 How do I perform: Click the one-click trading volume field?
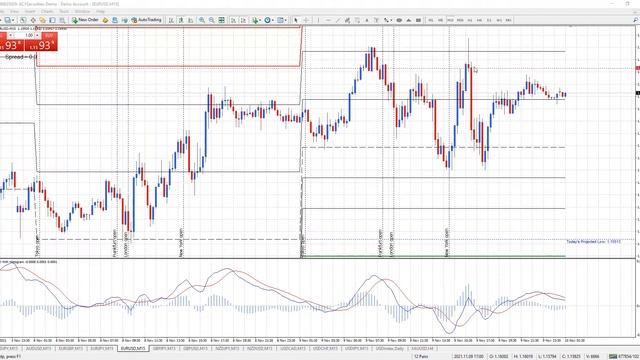pos(24,36)
